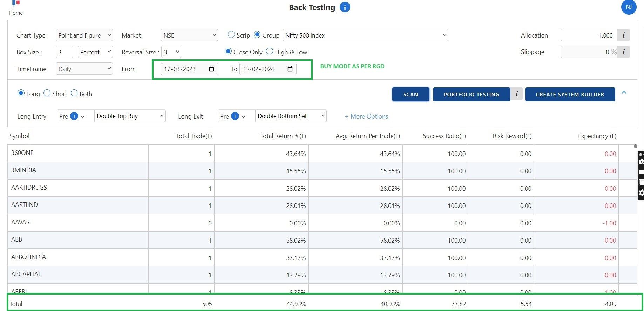The height and width of the screenshot is (311, 644).
Task: Show Portfolio Testing info icon
Action: 516,94
